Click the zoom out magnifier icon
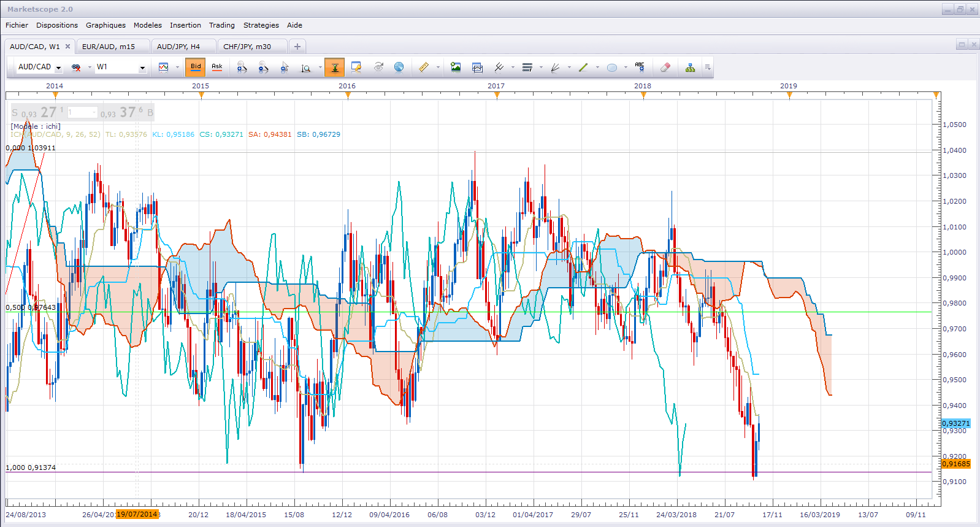Image resolution: width=980 pixels, height=527 pixels. [263, 67]
